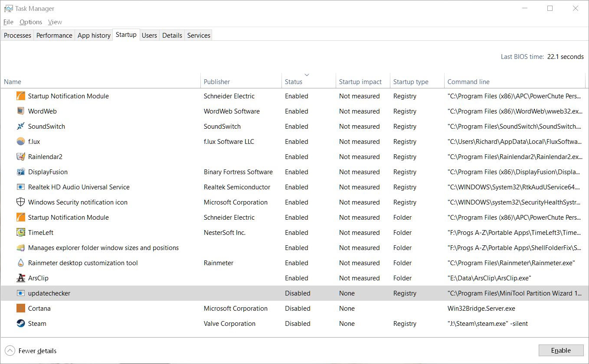Switch to the Processes tab
Image resolution: width=589 pixels, height=364 pixels.
click(17, 36)
